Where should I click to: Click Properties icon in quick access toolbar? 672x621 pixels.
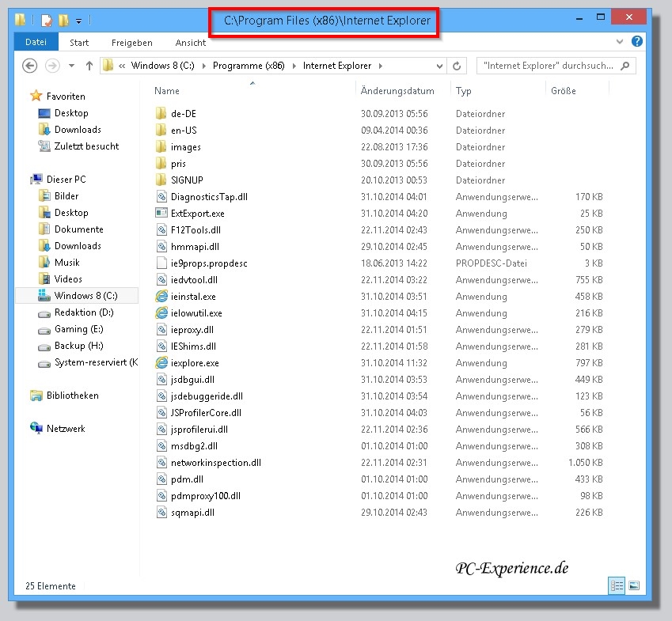(x=46, y=20)
